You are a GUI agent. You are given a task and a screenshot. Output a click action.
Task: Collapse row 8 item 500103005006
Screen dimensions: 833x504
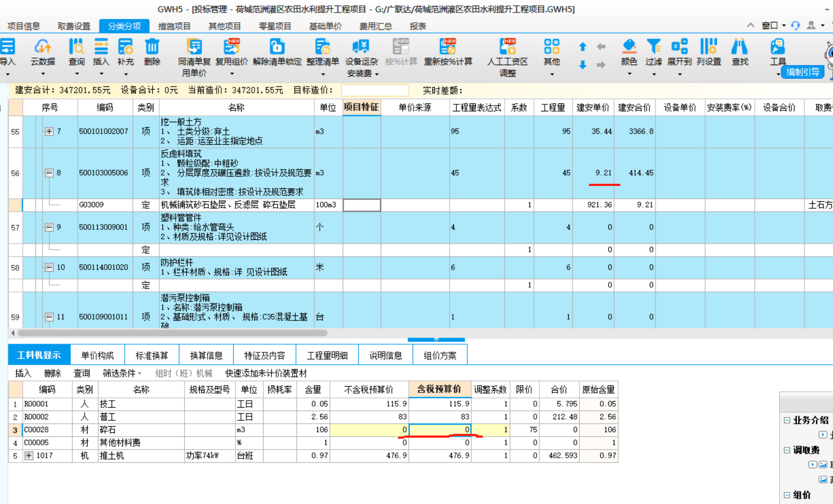[x=49, y=173]
